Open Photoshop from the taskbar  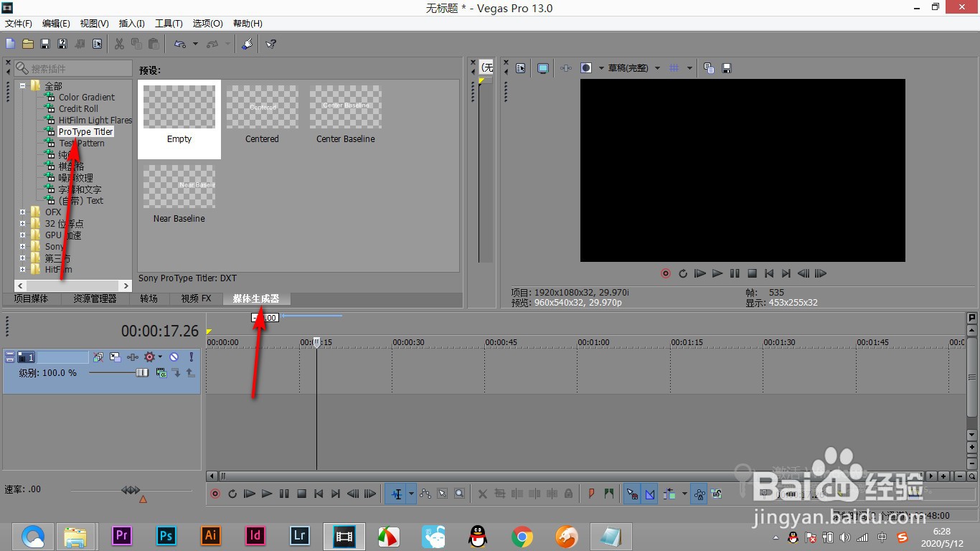[x=166, y=536]
